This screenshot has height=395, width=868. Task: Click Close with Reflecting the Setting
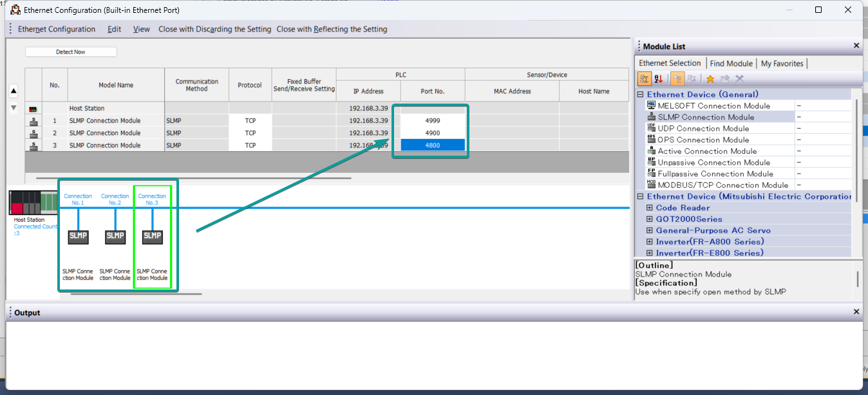(x=332, y=29)
